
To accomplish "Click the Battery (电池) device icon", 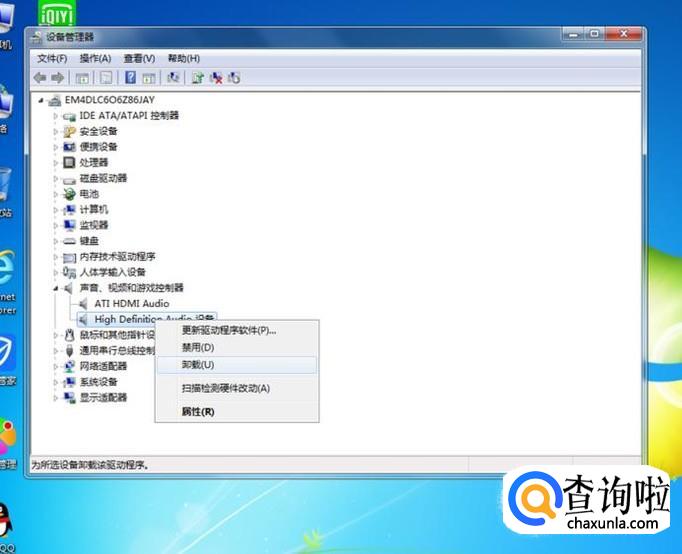I will coord(69,193).
